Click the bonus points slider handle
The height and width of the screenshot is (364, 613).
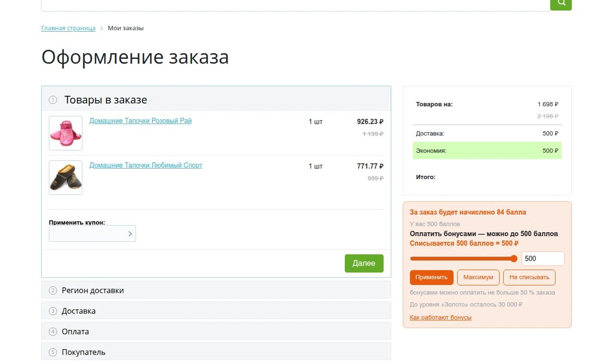(514, 259)
